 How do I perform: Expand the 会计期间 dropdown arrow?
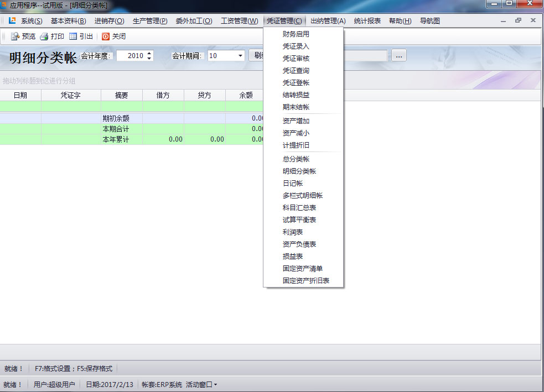pos(240,55)
